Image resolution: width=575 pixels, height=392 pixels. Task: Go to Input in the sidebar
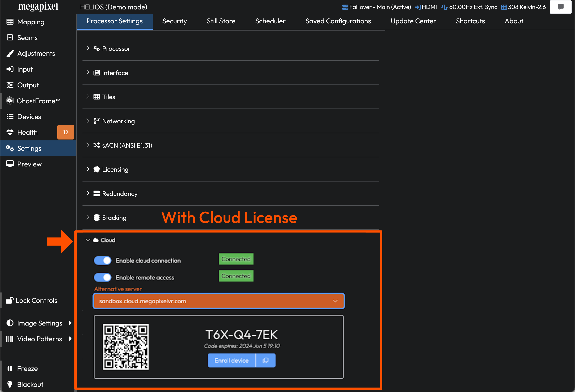click(x=38, y=69)
